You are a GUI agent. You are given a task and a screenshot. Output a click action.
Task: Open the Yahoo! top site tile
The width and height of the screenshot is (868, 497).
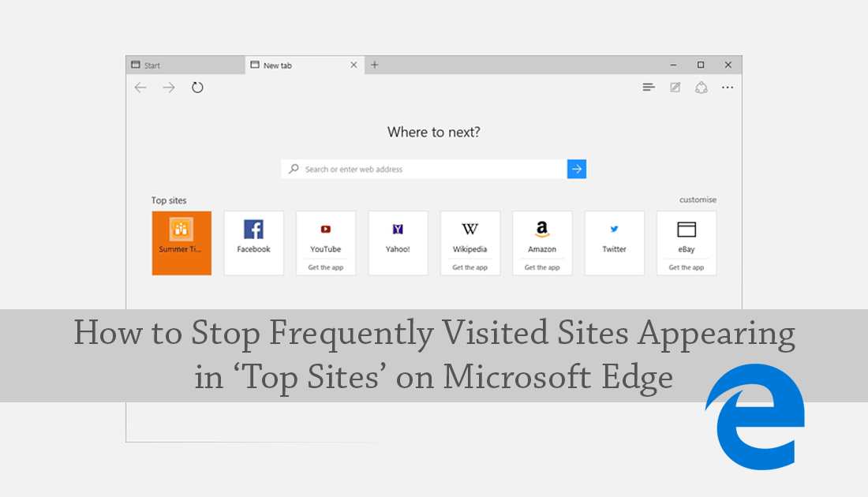coord(398,243)
